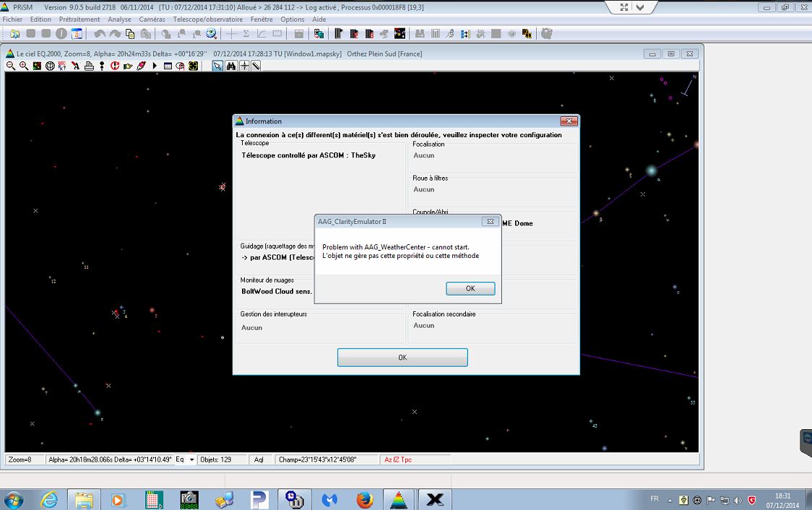Screen dimensions: 812x510
Task: Click the magnifier globe icon in main toolbar
Action: [x=212, y=33]
